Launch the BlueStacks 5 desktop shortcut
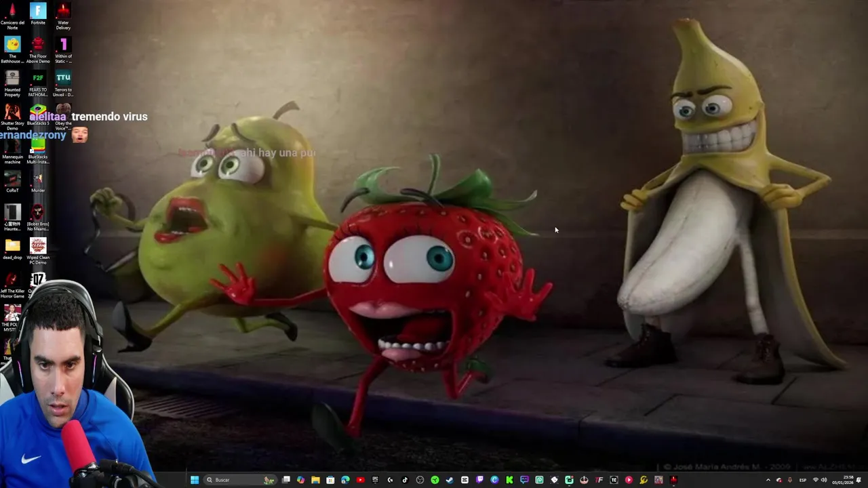The image size is (868, 488). [x=38, y=115]
